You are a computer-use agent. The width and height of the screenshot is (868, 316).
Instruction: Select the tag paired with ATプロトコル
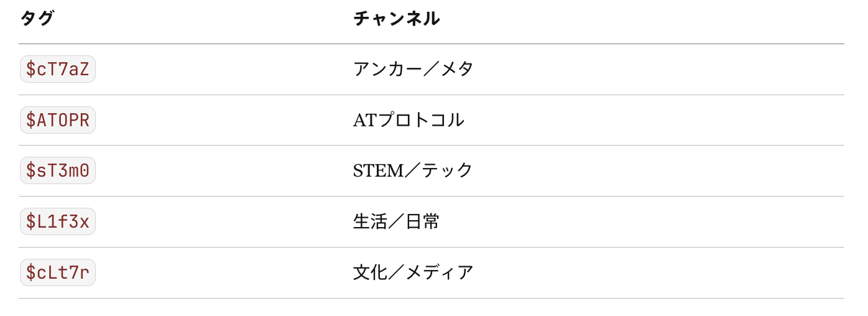tap(58, 120)
